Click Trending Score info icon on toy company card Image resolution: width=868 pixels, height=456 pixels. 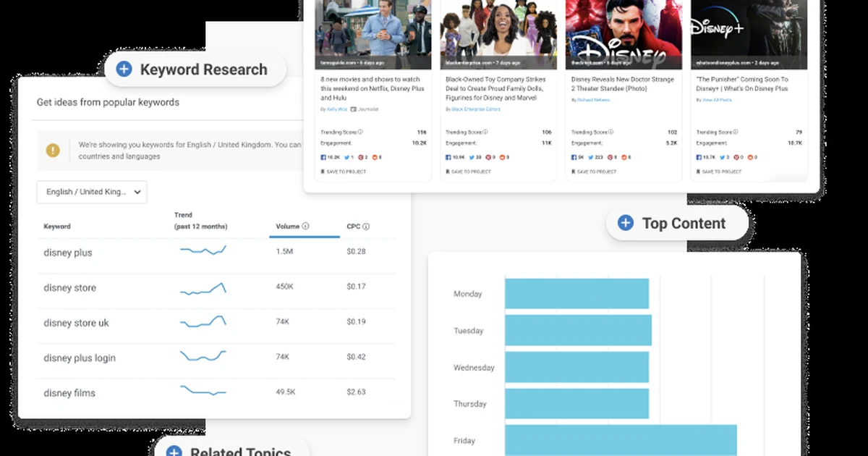tap(485, 132)
